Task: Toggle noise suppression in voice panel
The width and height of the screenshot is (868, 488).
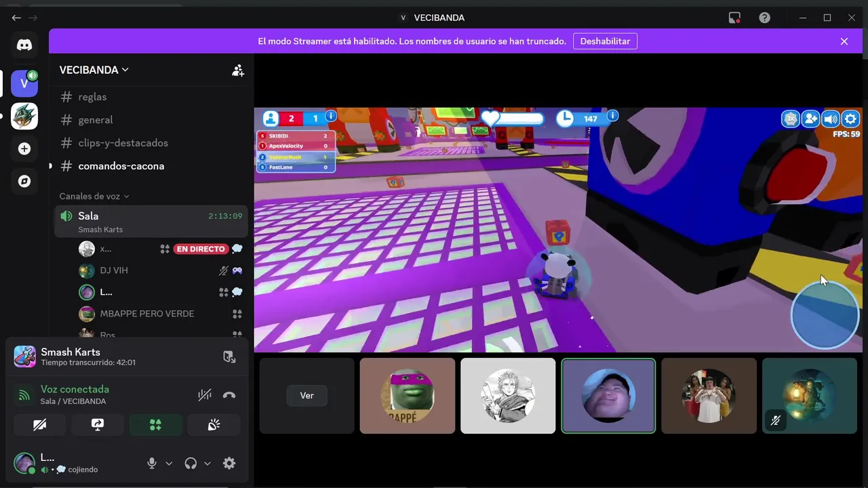Action: click(x=204, y=395)
